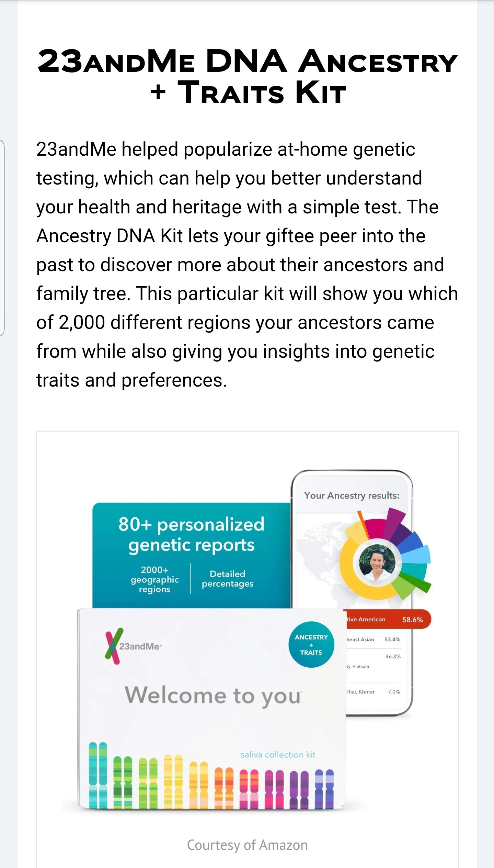Tap the '2000+ geographic regions' label
Viewport: 494px width, 868px height.
click(154, 579)
